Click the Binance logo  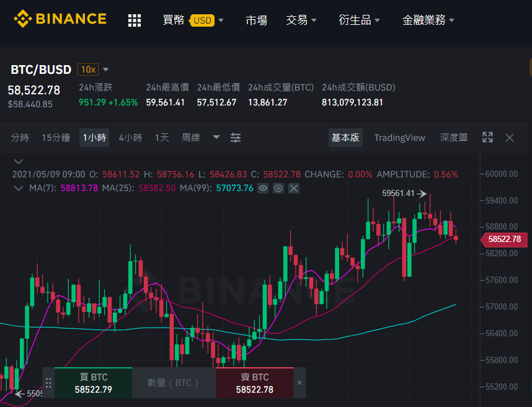pyautogui.click(x=60, y=19)
